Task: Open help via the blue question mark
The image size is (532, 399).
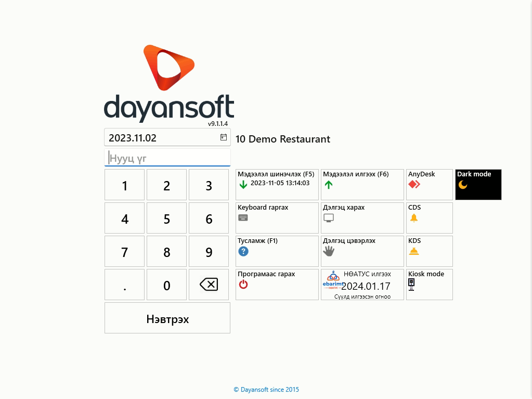Action: [x=243, y=251]
